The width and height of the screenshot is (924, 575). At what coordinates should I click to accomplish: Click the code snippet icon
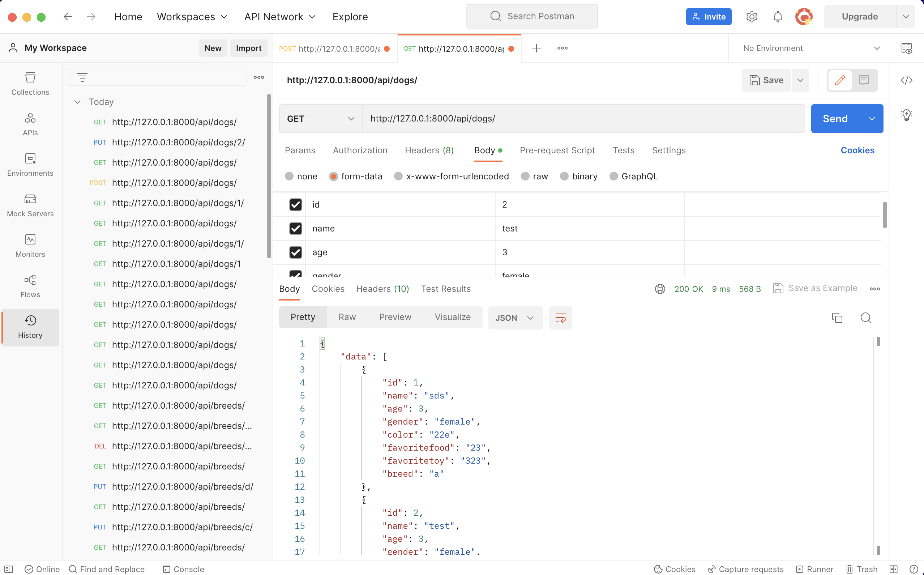click(x=906, y=80)
